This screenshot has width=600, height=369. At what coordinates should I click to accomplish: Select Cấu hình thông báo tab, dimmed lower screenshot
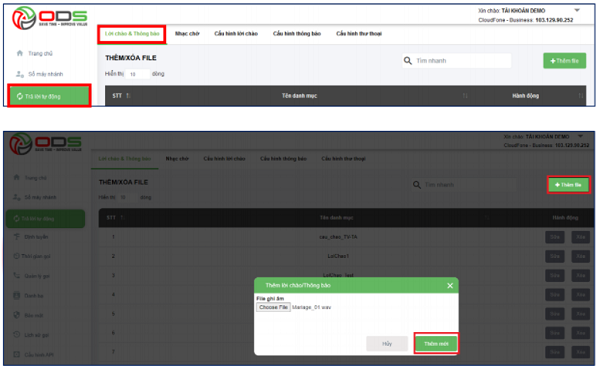284,158
